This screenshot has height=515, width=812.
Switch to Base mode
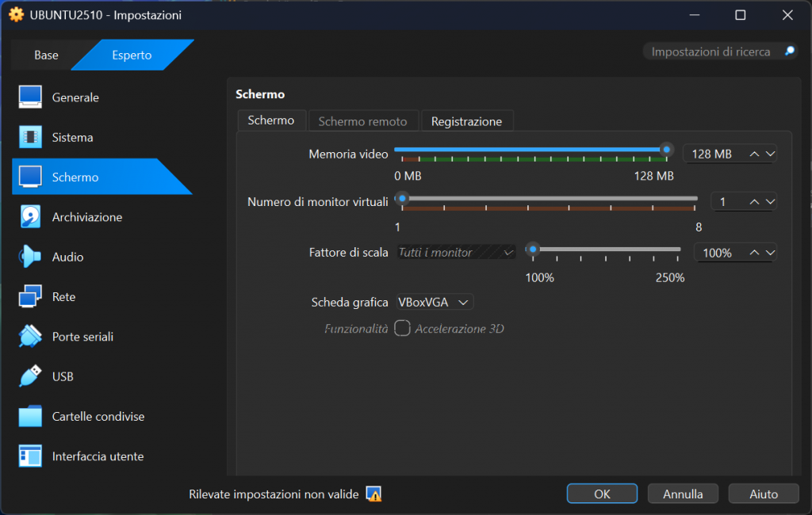click(x=46, y=55)
